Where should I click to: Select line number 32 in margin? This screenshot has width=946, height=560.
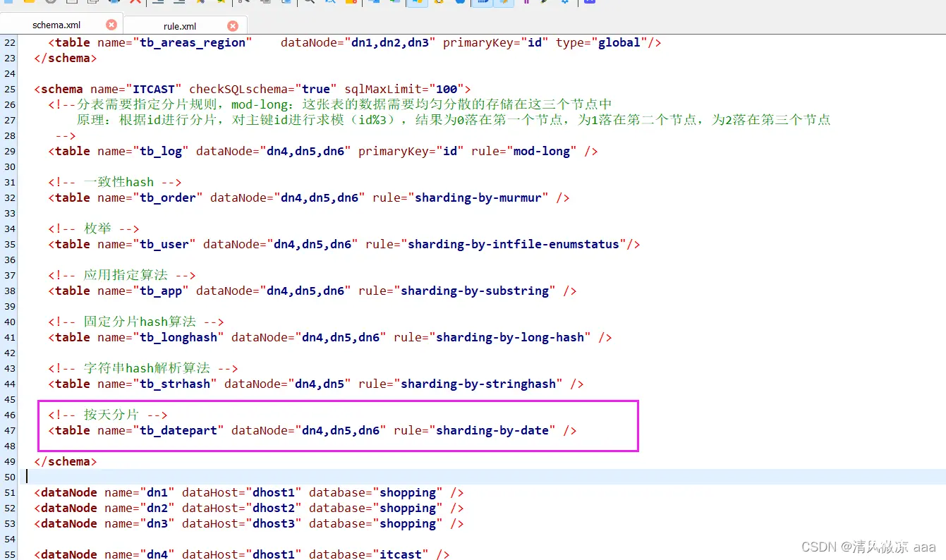(9, 197)
